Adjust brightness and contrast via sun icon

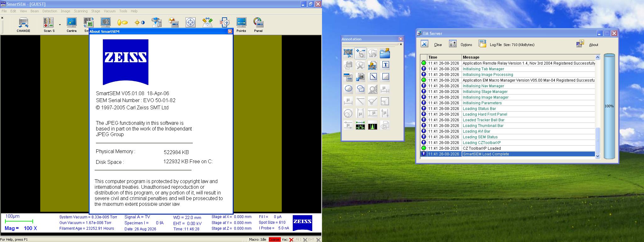(140, 22)
